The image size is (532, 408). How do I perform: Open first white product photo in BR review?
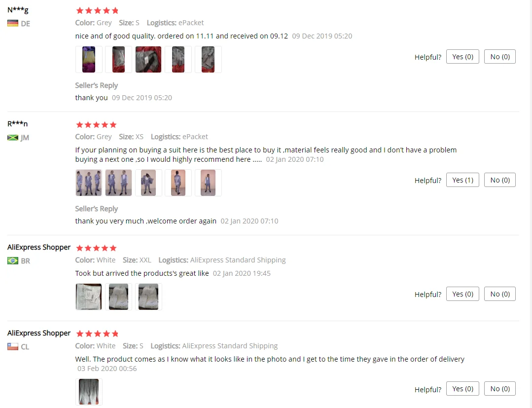[x=89, y=297]
